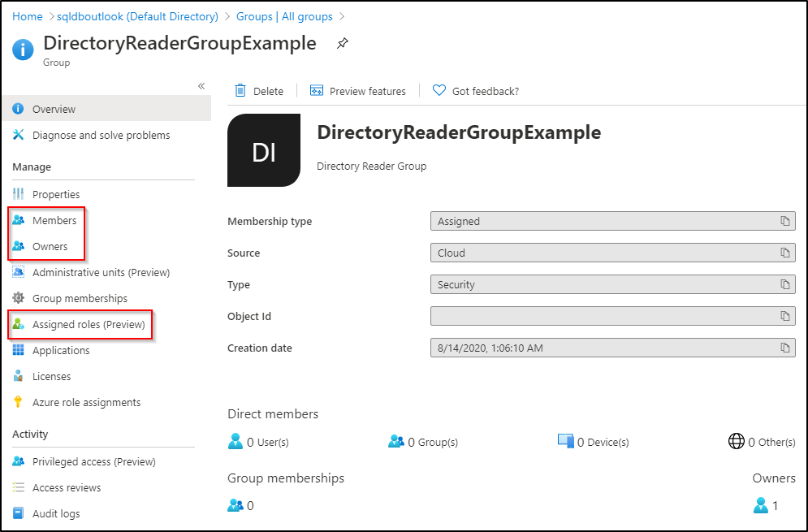Click the Overview info icon in sidebar
This screenshot has width=808, height=532.
(x=18, y=109)
